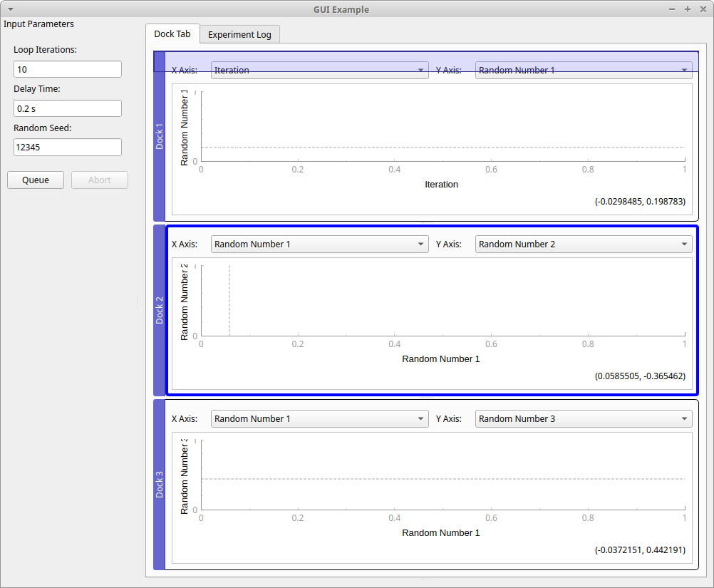The height and width of the screenshot is (588, 714).
Task: Click the Abort button
Action: pyautogui.click(x=100, y=180)
